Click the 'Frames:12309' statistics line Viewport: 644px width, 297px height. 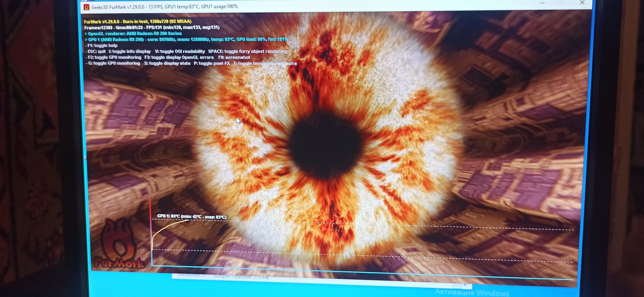pyautogui.click(x=152, y=27)
